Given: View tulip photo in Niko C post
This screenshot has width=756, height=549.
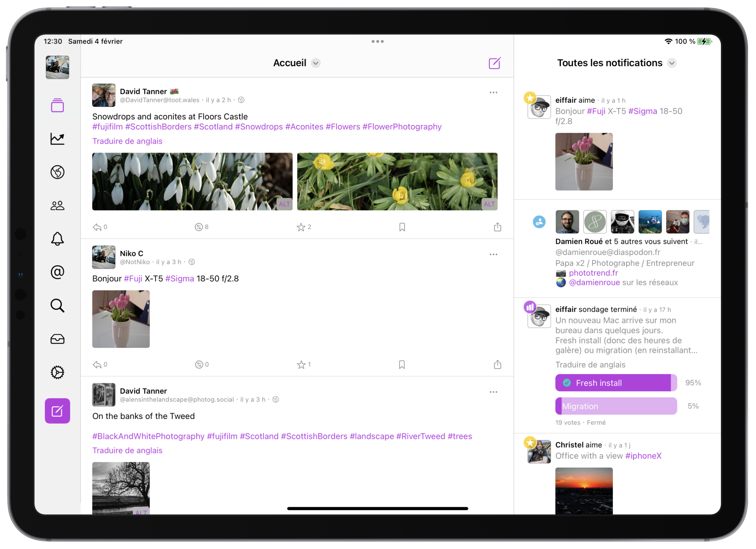Looking at the screenshot, I should click(x=121, y=319).
